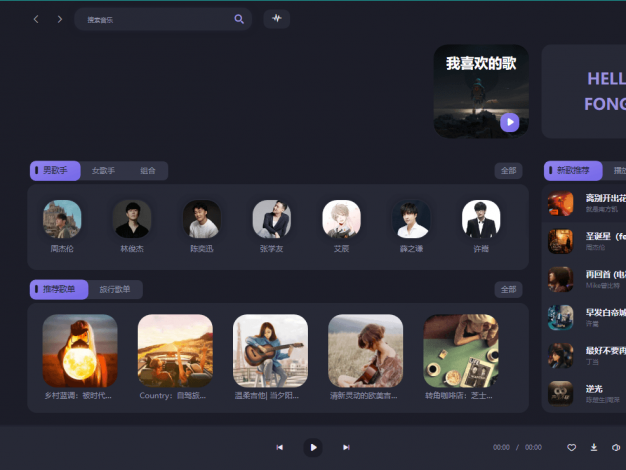Skip to the previous track

click(280, 447)
